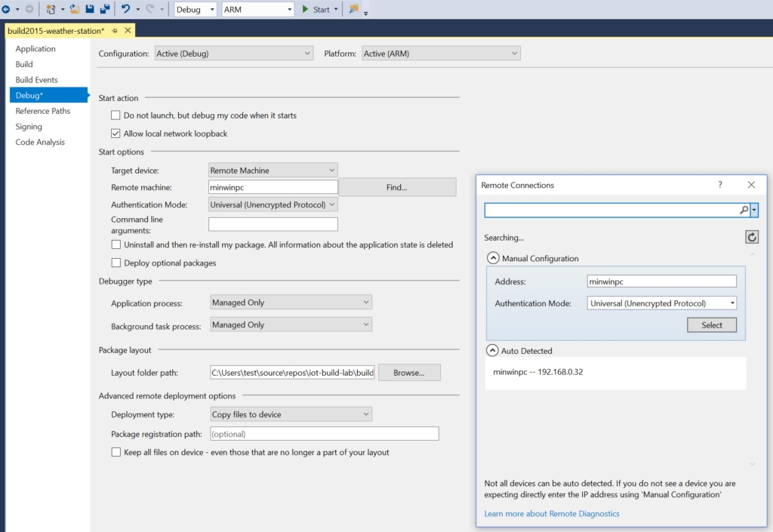Click the Undo arrow icon
773x532 pixels.
point(126,9)
